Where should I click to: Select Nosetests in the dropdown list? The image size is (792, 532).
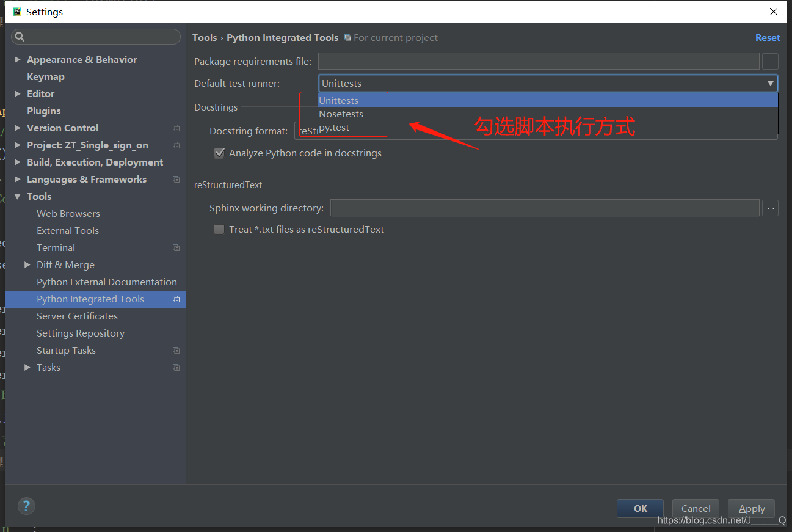(x=548, y=114)
